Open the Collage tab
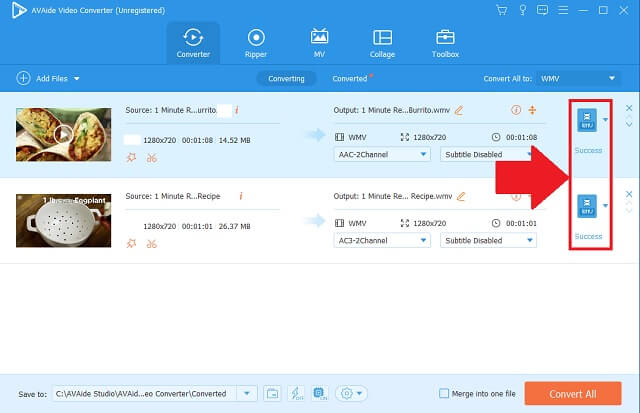Viewport: 640px width, 413px height. [x=382, y=43]
